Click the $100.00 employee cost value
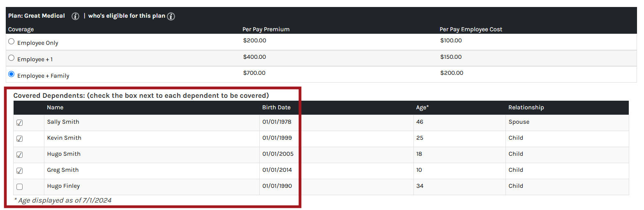 point(451,41)
